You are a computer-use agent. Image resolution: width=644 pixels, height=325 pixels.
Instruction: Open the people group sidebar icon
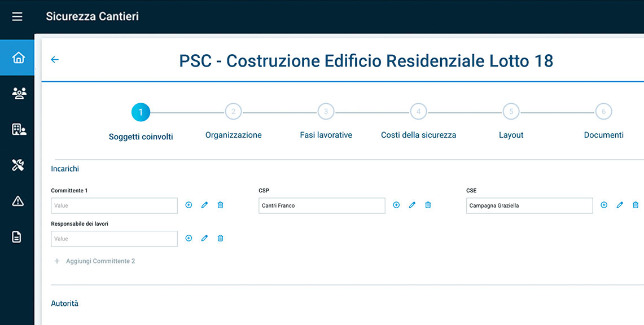pyautogui.click(x=19, y=94)
